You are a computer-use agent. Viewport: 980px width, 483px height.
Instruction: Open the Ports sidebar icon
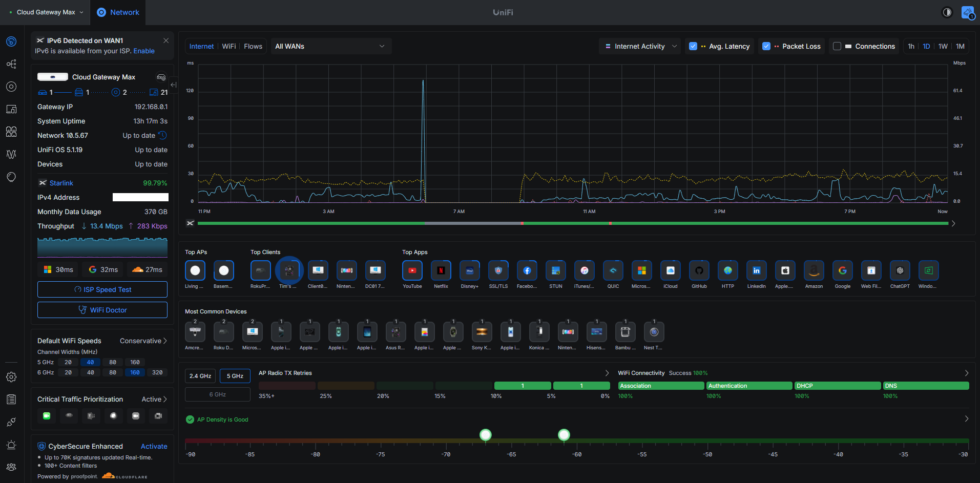tap(11, 132)
